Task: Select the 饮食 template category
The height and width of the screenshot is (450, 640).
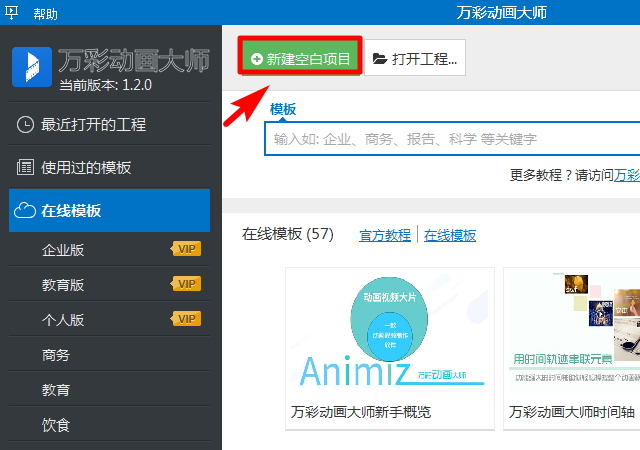Action: (56, 425)
